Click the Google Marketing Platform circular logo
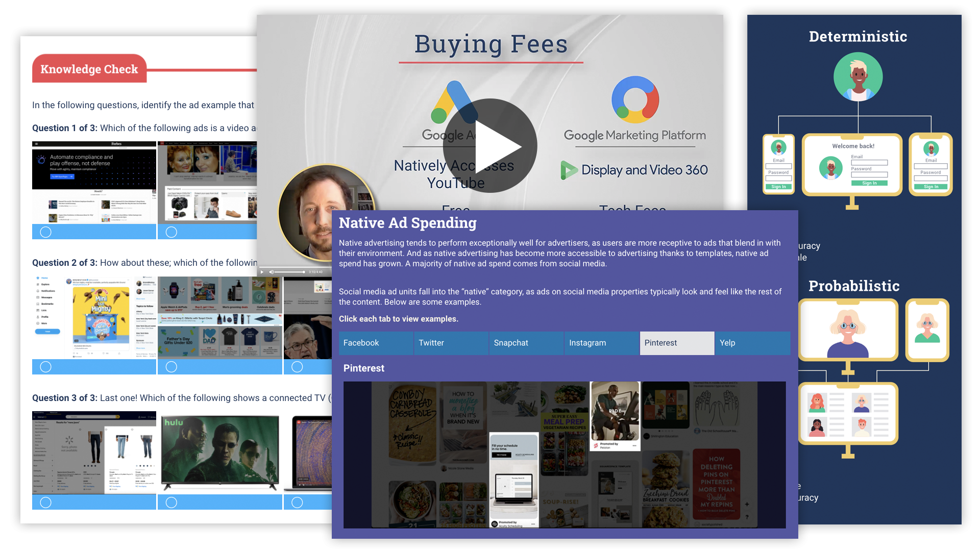 pos(635,99)
